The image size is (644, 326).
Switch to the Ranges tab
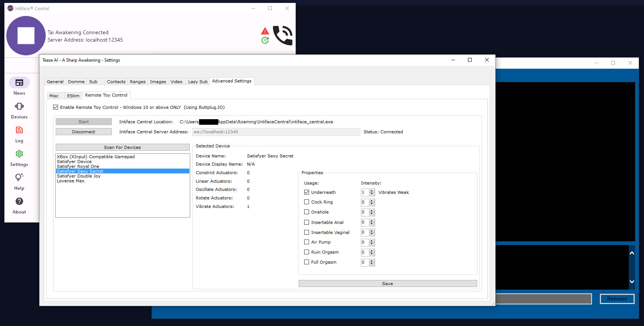pyautogui.click(x=138, y=82)
